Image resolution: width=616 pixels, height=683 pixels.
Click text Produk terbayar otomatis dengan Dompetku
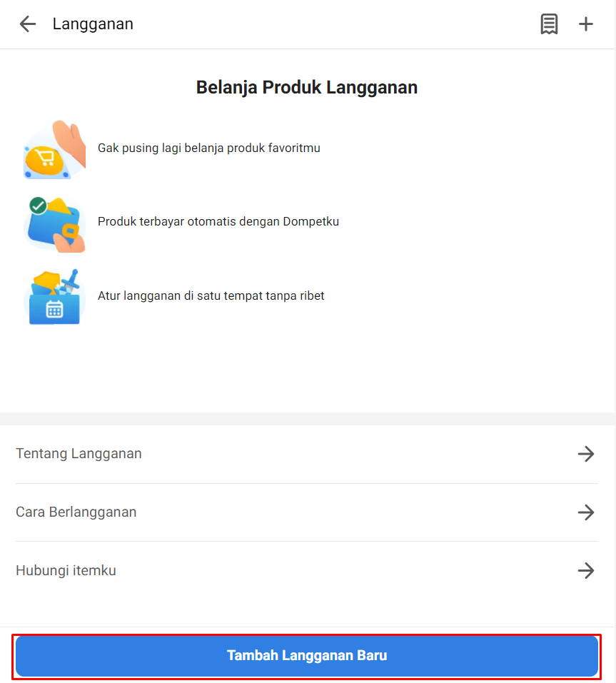coord(218,222)
